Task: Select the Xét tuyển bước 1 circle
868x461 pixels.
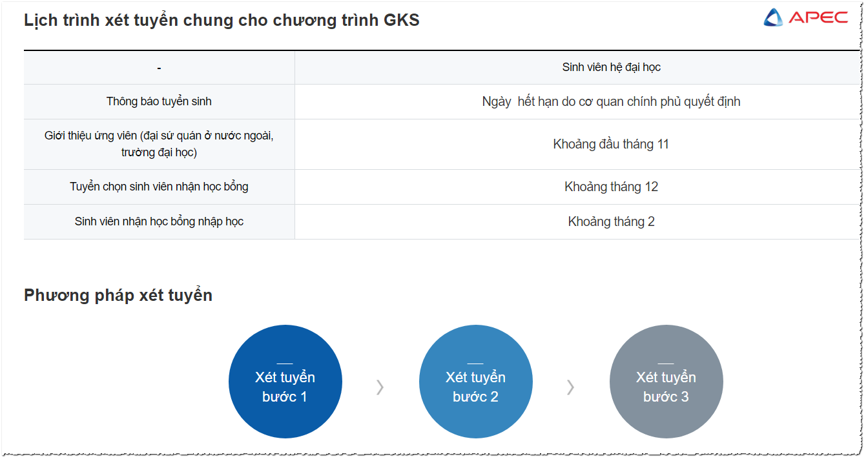Action: (x=285, y=382)
